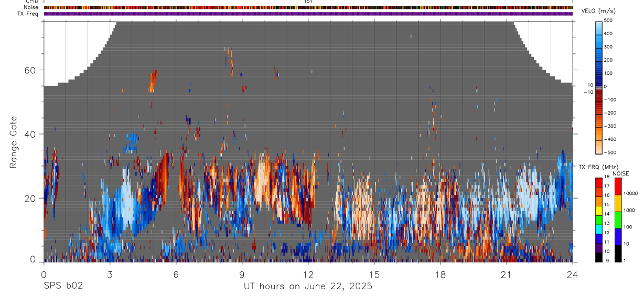This screenshot has width=644, height=297.
Task: Click the -300 tick on velocity colorbar
Action: [x=610, y=126]
